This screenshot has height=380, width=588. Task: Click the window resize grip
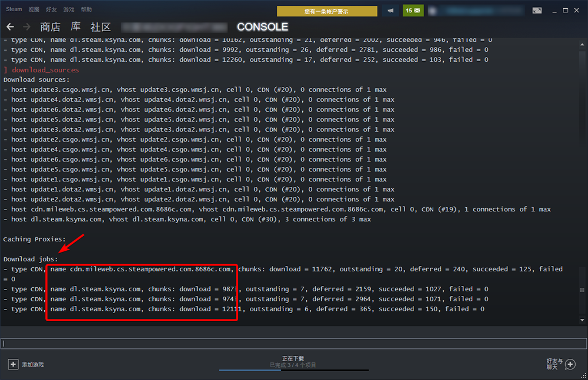583,376
